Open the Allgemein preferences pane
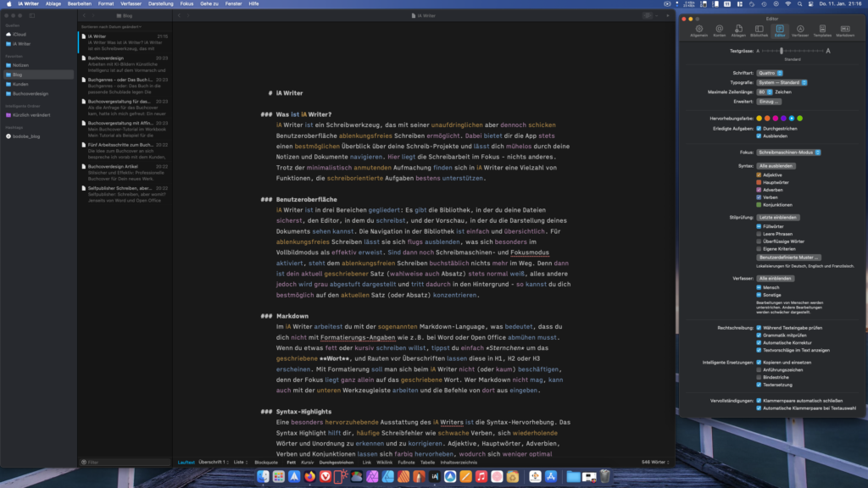Viewport: 868px width, 488px height. click(x=698, y=31)
